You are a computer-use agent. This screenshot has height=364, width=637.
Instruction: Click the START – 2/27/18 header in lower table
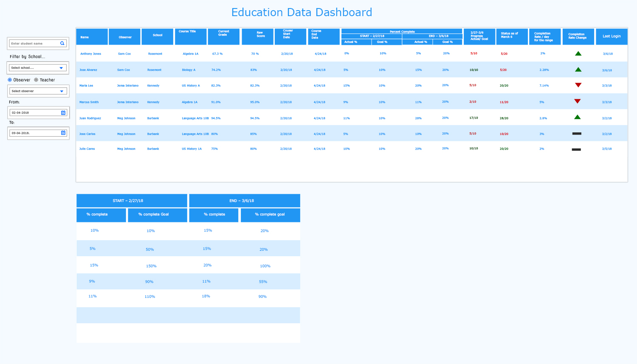coord(132,201)
